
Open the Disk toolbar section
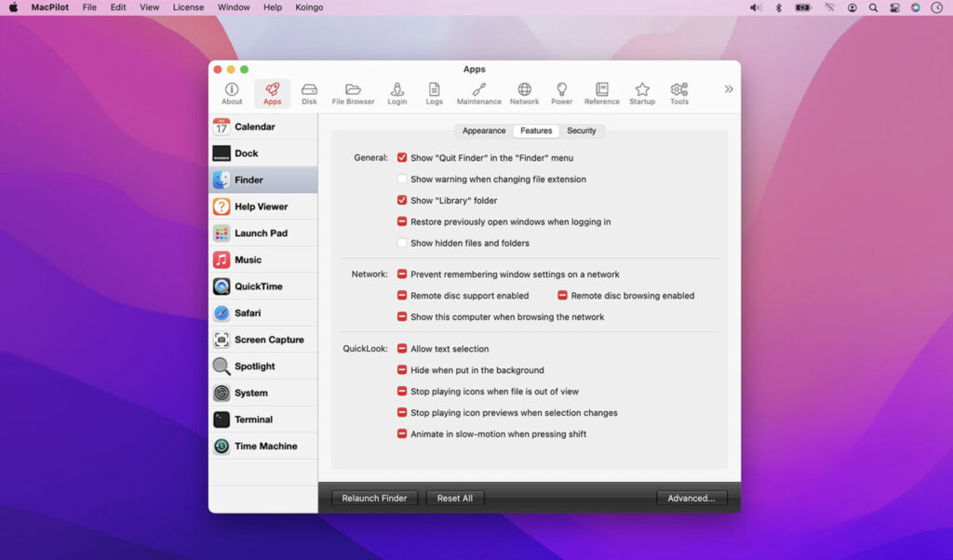[309, 94]
